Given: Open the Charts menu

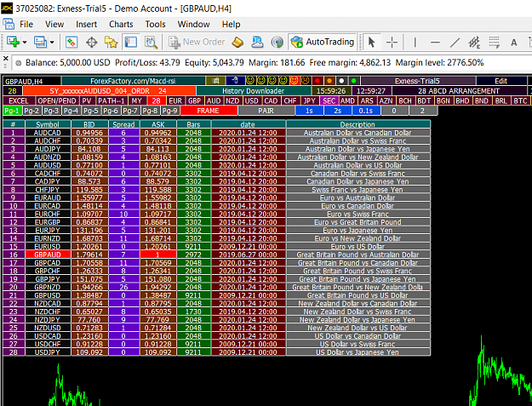Looking at the screenshot, I should point(121,24).
